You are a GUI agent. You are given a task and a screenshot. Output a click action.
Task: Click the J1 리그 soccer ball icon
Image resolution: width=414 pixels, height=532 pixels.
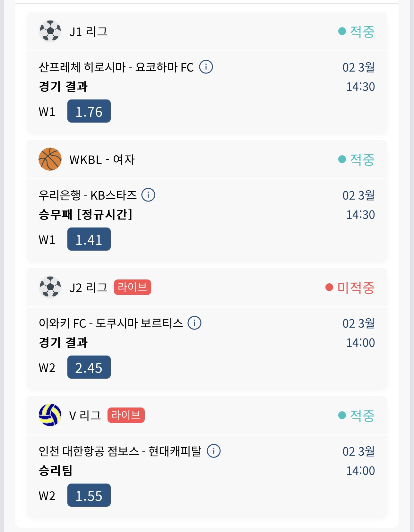coord(50,31)
